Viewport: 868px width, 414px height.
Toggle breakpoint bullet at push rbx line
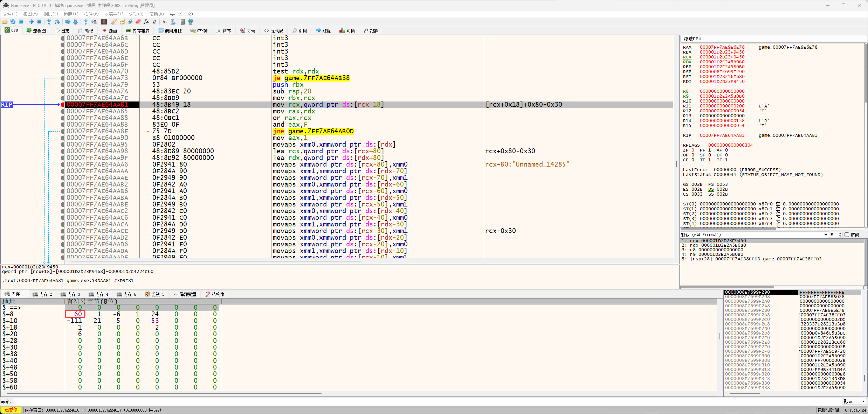(63, 85)
